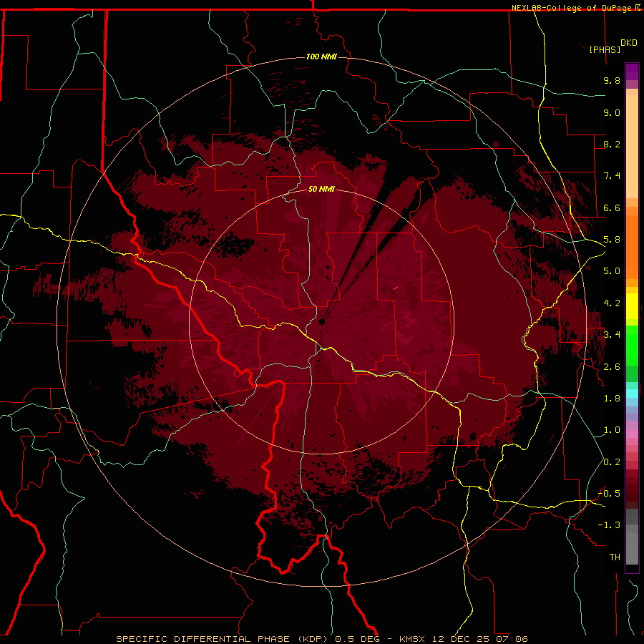The height and width of the screenshot is (644, 644).
Task: Click the 3.4 legend value
Action: [612, 335]
